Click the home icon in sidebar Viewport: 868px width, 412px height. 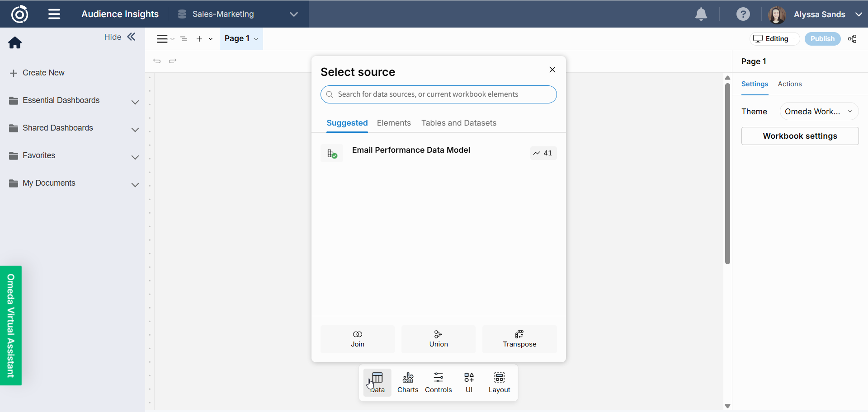(15, 43)
